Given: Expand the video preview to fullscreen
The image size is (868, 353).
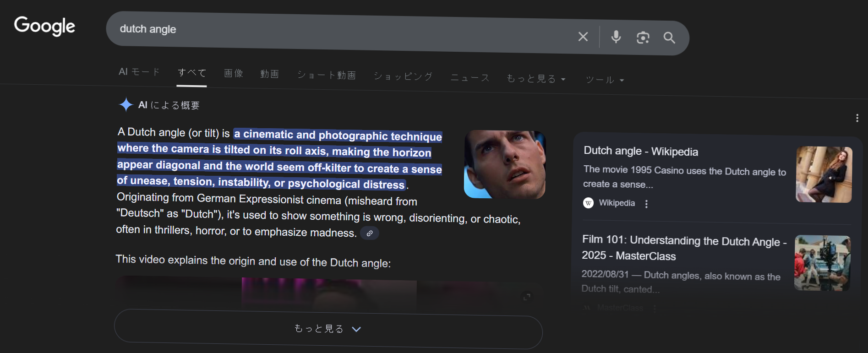Looking at the screenshot, I should coord(527,297).
